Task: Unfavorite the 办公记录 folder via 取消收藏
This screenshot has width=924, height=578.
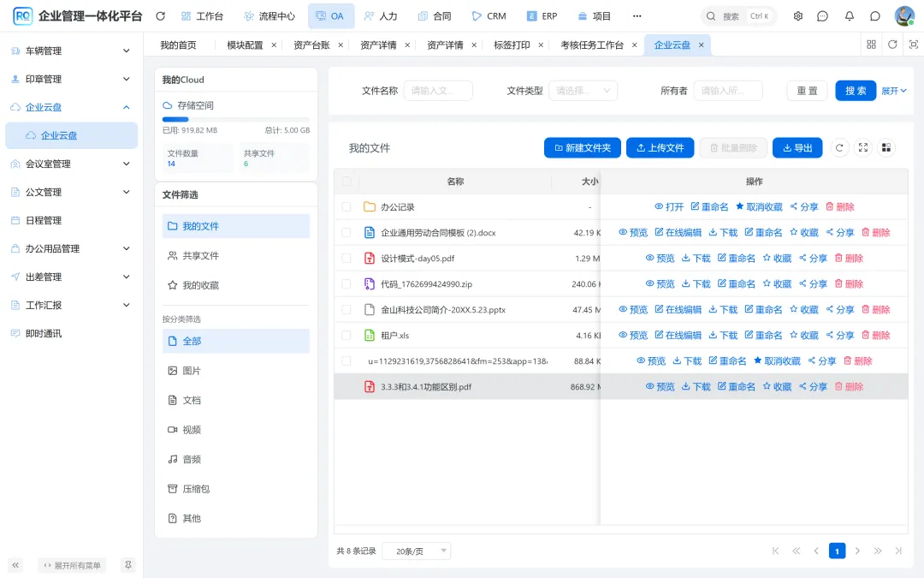Action: pyautogui.click(x=759, y=207)
